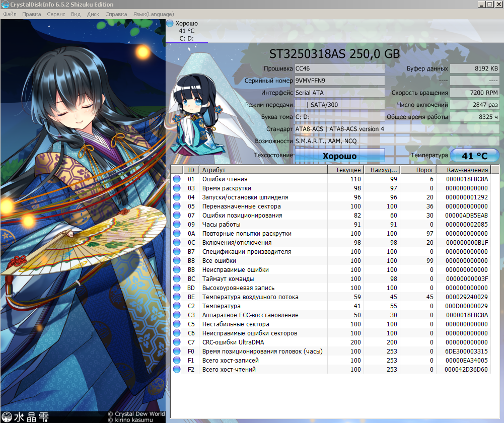
Task: Close the CrystalDiskInfo window
Action: click(498, 5)
